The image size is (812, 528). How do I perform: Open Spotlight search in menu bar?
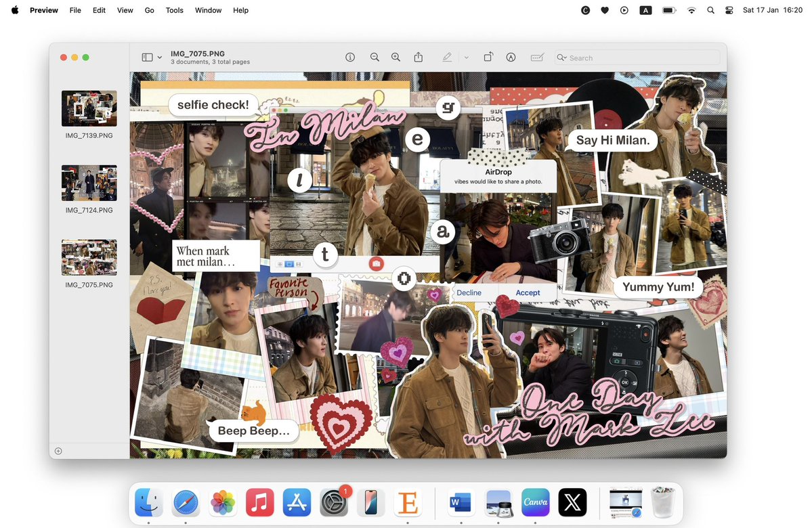tap(710, 10)
